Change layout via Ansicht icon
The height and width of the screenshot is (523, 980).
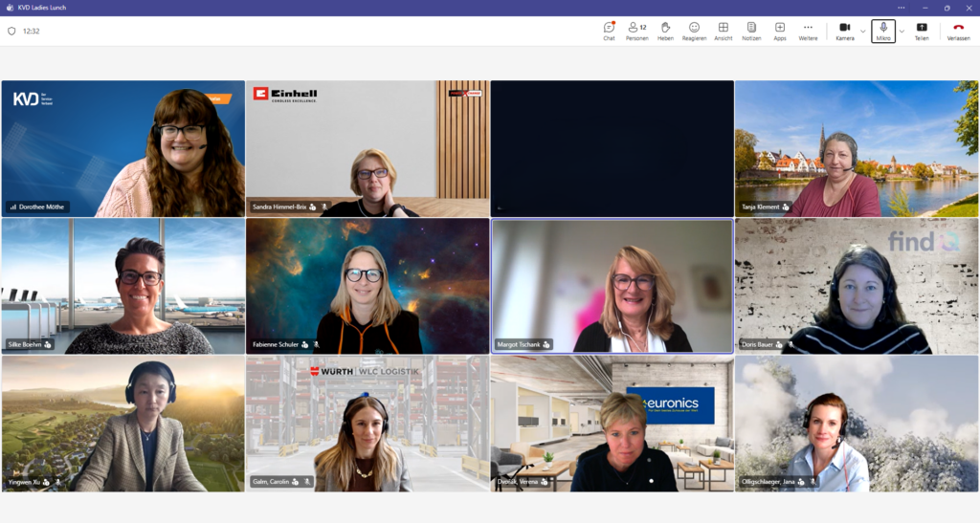click(723, 31)
